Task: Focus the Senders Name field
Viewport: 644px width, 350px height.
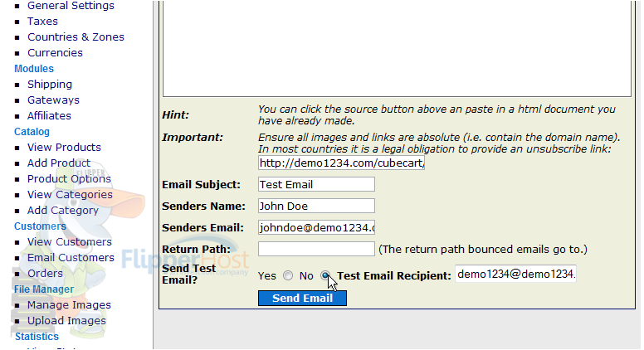Action: click(x=316, y=206)
